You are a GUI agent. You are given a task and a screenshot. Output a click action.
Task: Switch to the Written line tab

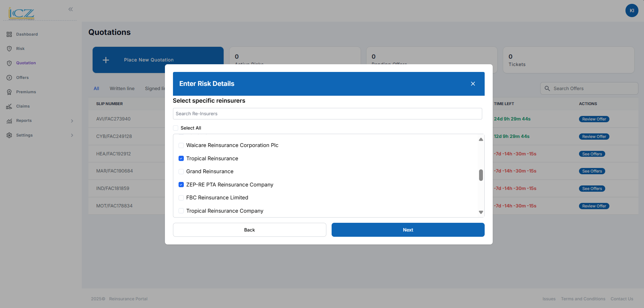click(x=122, y=89)
